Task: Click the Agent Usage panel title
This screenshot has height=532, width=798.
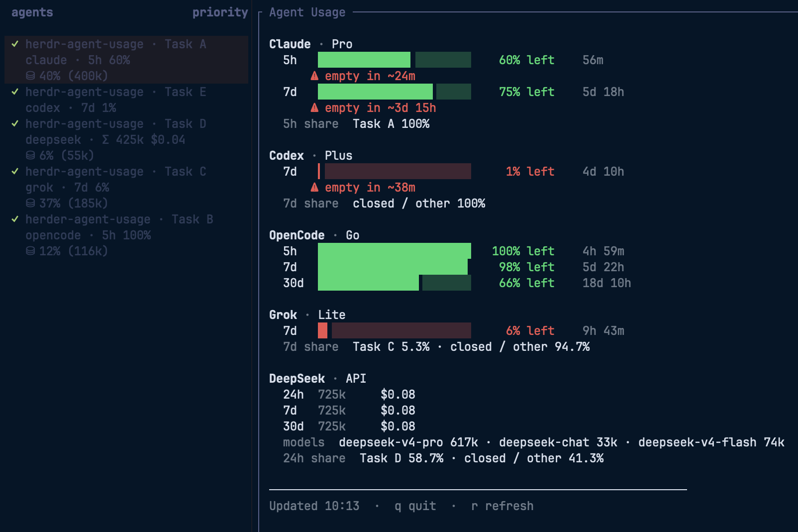Action: click(x=307, y=12)
